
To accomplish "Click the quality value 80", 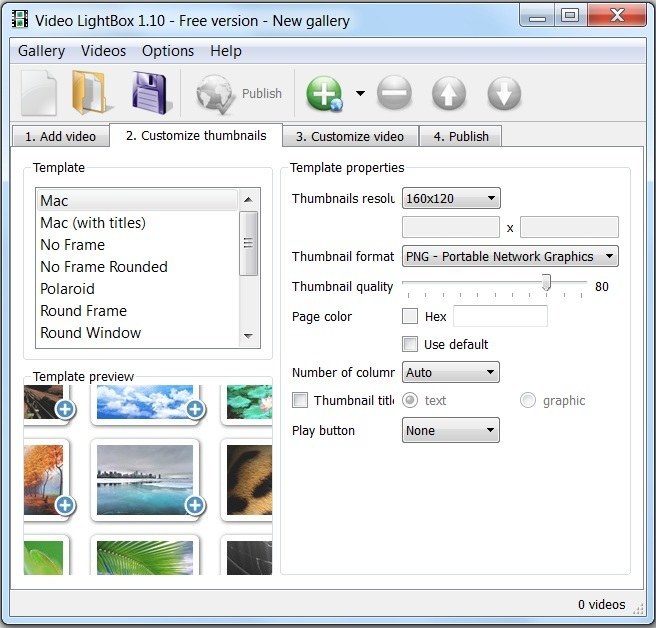I will [x=602, y=287].
